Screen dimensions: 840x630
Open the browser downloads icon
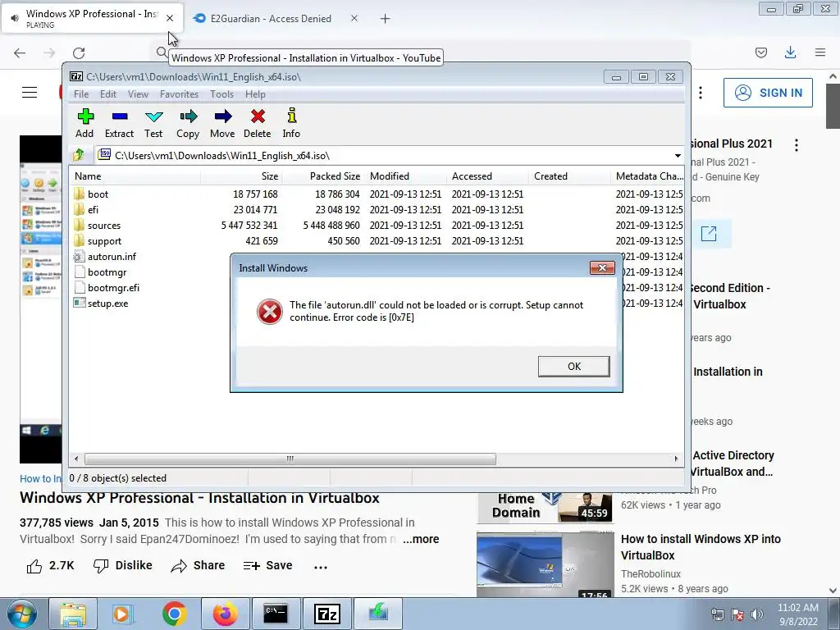coord(790,52)
